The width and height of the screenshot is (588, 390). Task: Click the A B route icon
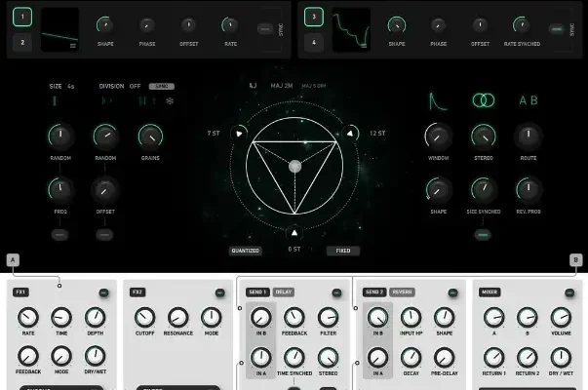(x=528, y=100)
